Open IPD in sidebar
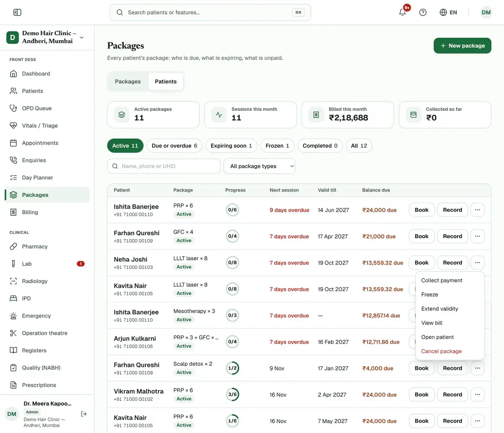The height and width of the screenshot is (433, 504). click(47, 299)
